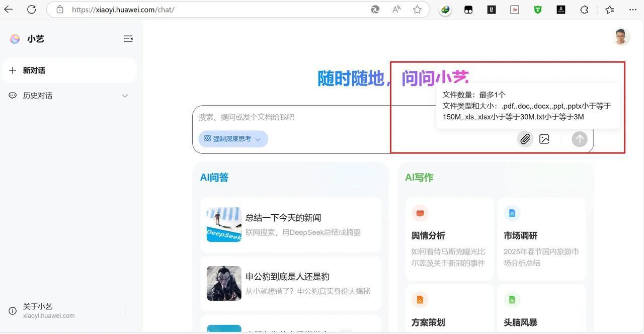The height and width of the screenshot is (334, 644).
Task: Open the red PDF extension icon
Action: tap(515, 10)
